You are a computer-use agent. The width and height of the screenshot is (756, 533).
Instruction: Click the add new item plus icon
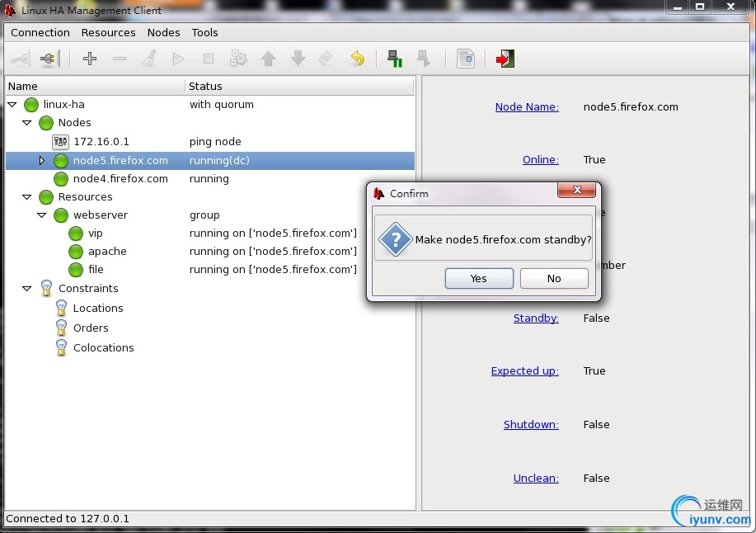coord(90,59)
